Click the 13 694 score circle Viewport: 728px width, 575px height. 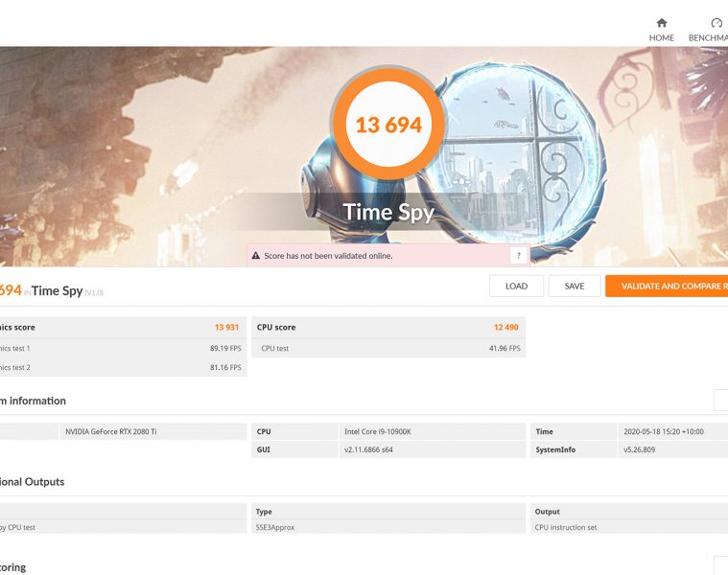pyautogui.click(x=388, y=125)
